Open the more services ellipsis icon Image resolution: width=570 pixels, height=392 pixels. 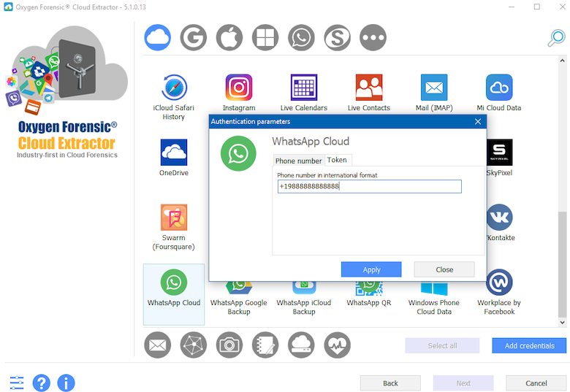pyautogui.click(x=373, y=37)
